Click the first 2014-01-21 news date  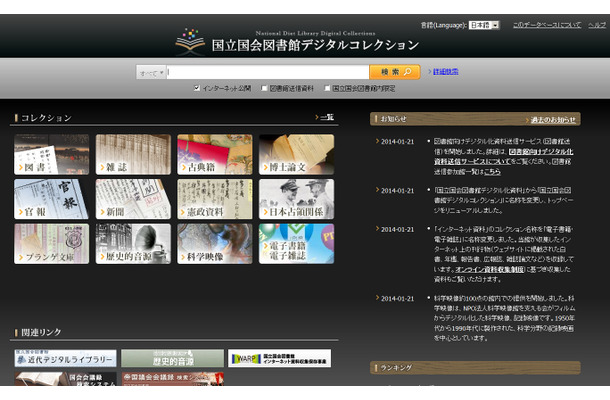(x=397, y=142)
